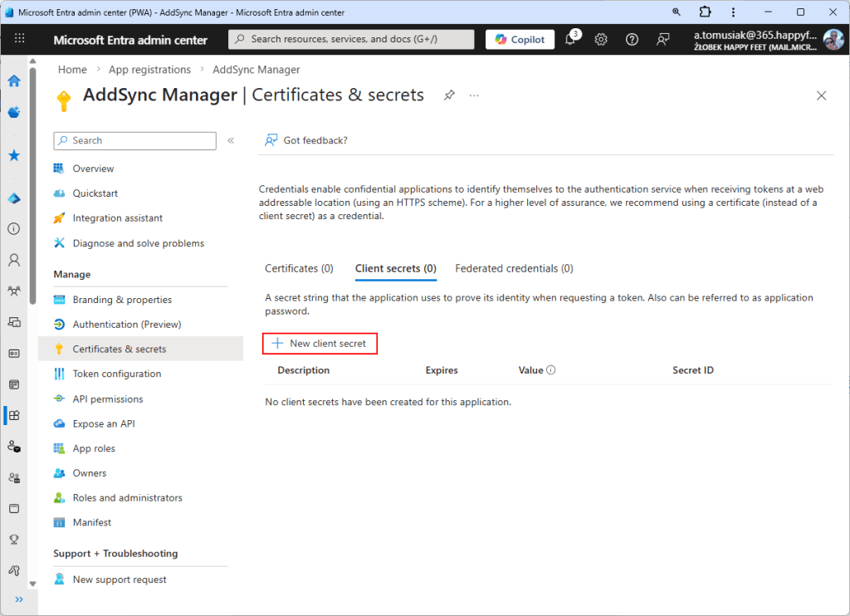Open API permissions in the menu
The height and width of the screenshot is (616, 850).
coord(107,398)
